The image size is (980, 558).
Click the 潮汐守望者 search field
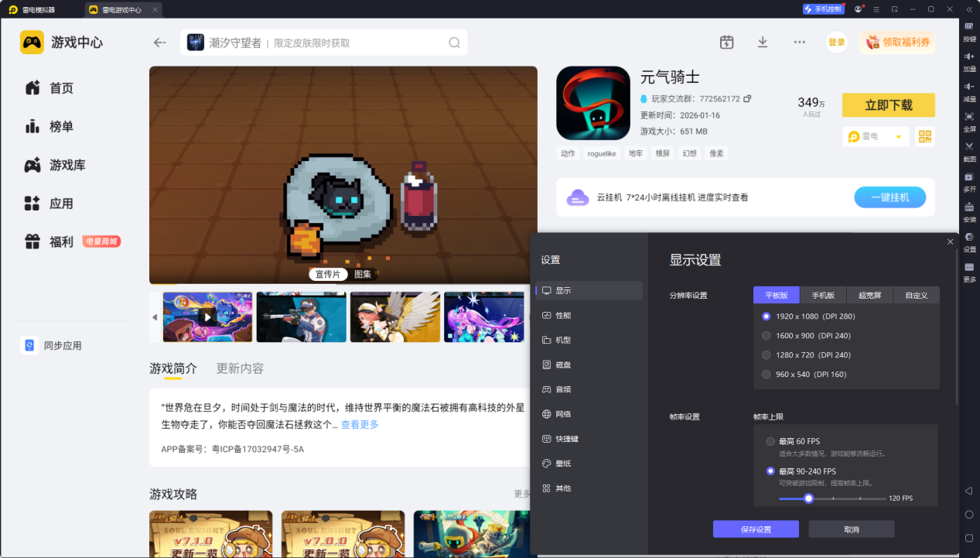323,43
